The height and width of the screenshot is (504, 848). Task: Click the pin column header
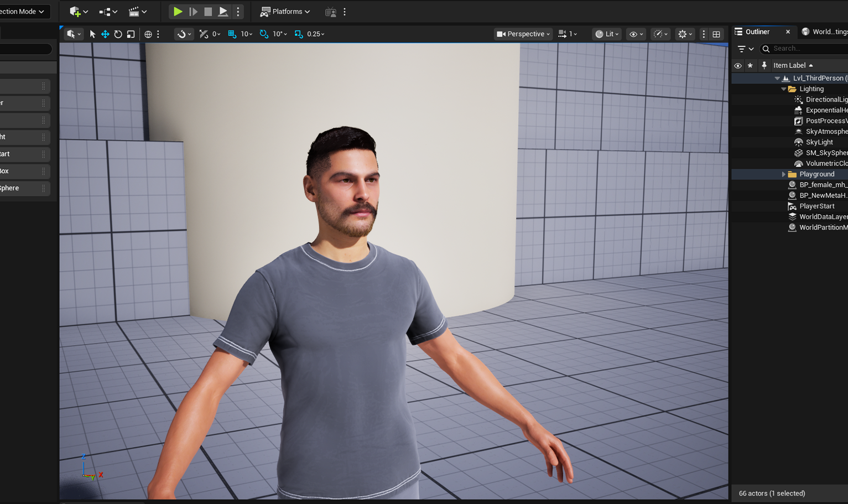pos(764,65)
